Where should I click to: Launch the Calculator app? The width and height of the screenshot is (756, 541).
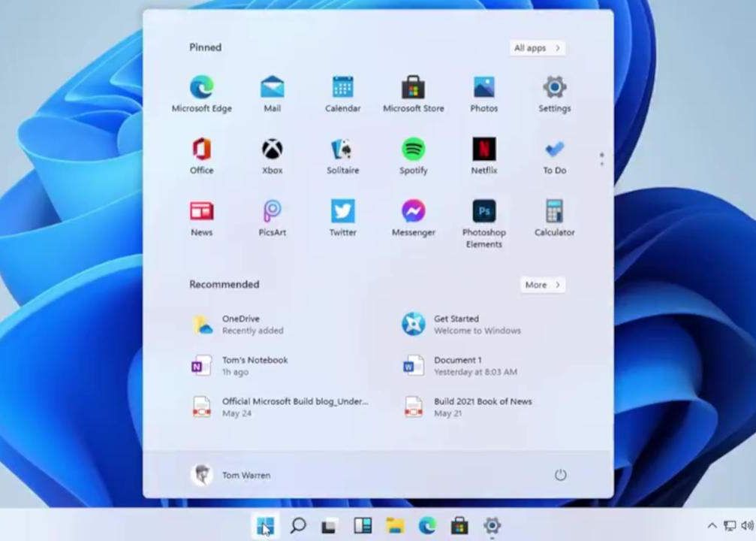click(x=553, y=211)
